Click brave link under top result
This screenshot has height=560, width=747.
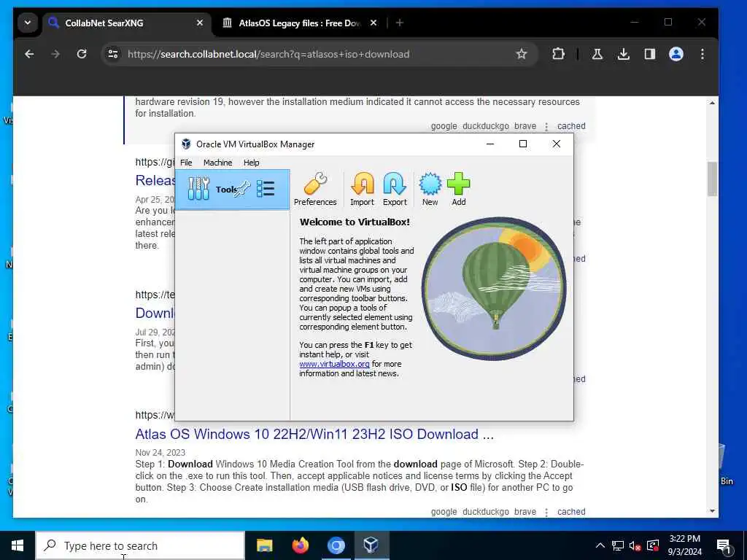(x=525, y=126)
